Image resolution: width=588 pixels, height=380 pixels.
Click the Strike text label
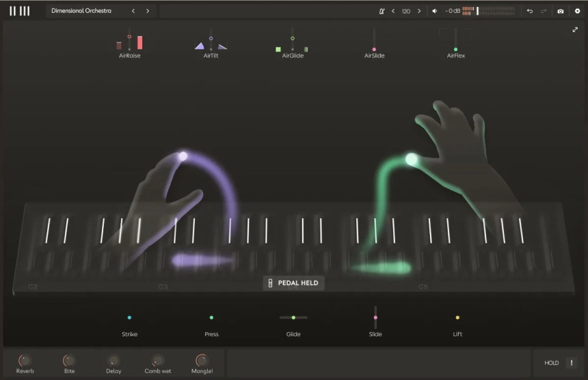(x=130, y=334)
